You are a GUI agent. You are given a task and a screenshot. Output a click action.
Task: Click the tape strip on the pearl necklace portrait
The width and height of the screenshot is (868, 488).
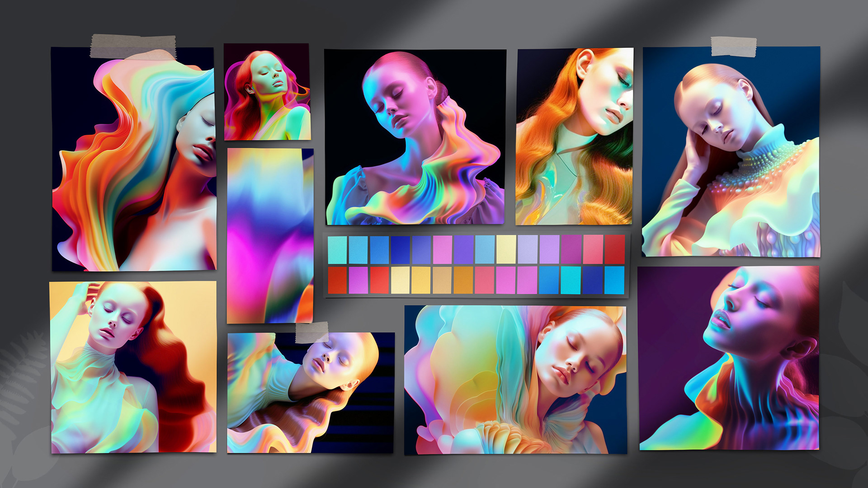point(733,47)
